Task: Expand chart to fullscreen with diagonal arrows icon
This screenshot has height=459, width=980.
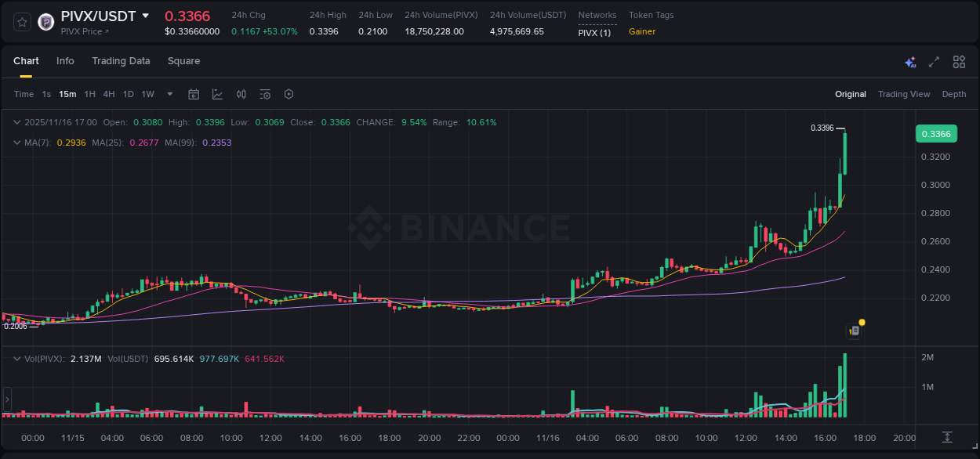Action: tap(934, 61)
